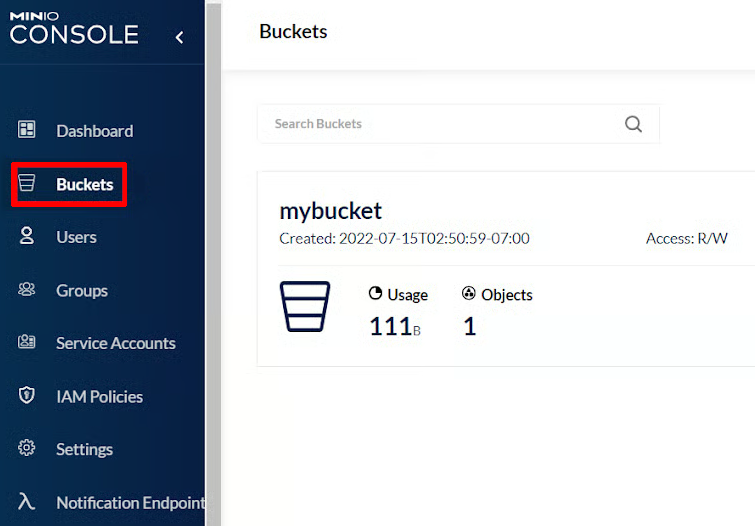Go to the Users page
Screen dimensions: 755x526
(x=76, y=237)
